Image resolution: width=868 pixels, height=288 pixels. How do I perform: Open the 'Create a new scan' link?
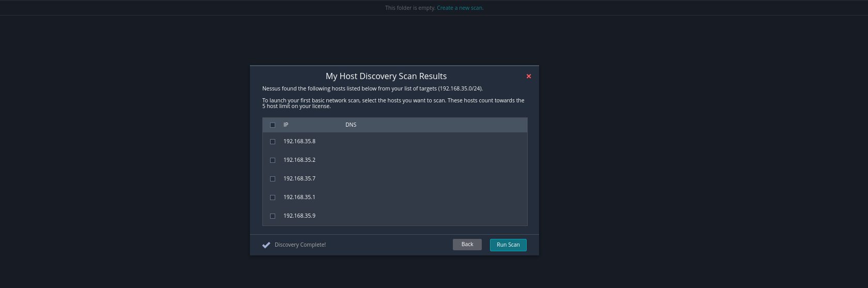point(460,8)
